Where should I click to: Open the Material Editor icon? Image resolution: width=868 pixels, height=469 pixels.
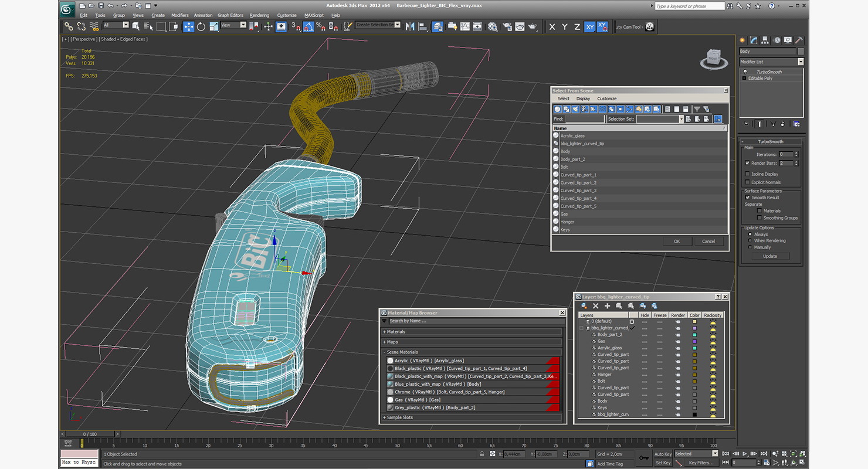tap(492, 26)
